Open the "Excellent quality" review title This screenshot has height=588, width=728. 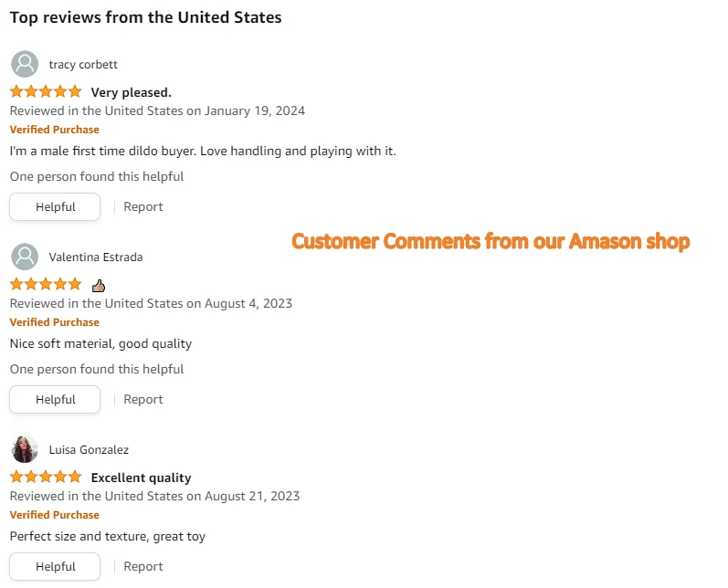click(x=141, y=478)
